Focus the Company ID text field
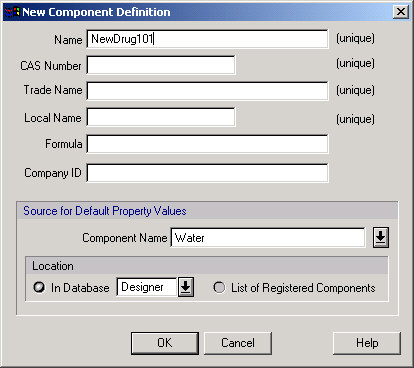Screen dimensions: 414x368 click(207, 173)
